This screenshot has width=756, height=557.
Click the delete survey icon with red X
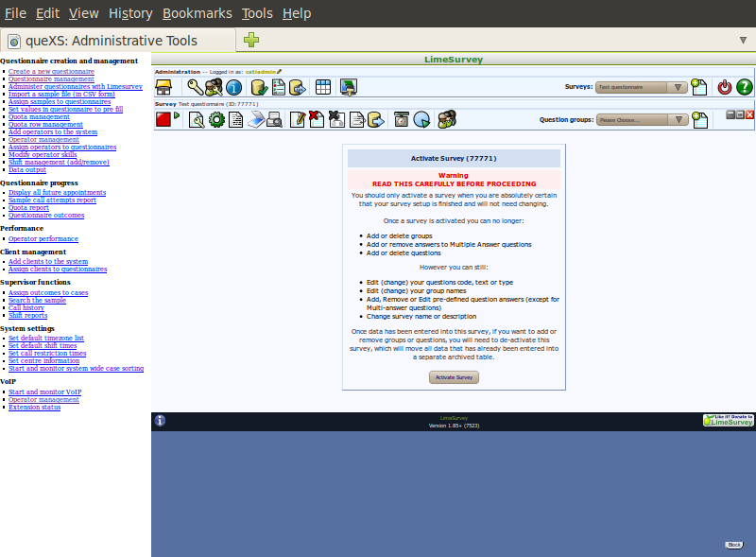tap(317, 119)
